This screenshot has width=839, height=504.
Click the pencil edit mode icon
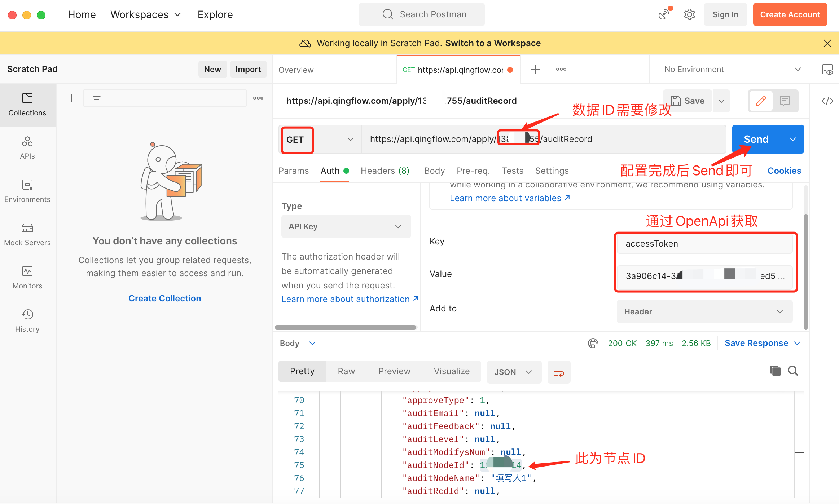761,101
